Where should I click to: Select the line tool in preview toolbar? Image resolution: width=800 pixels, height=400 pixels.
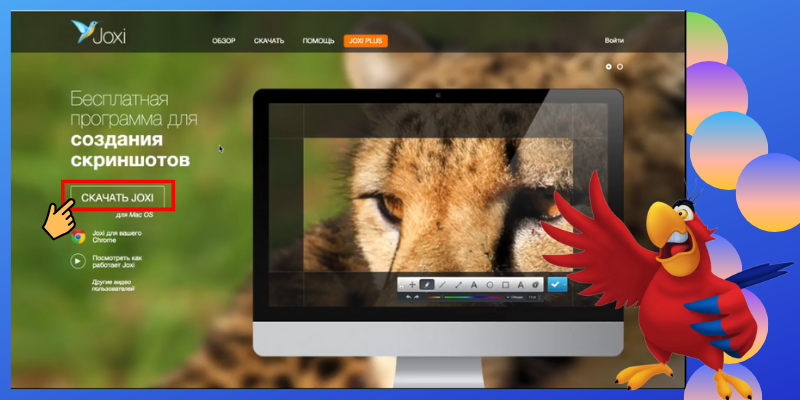pyautogui.click(x=442, y=285)
